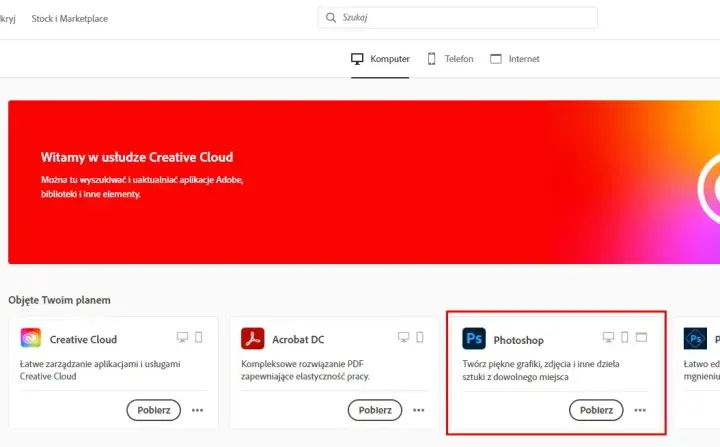Click the web platform icon on the Photoshop card

(641, 337)
